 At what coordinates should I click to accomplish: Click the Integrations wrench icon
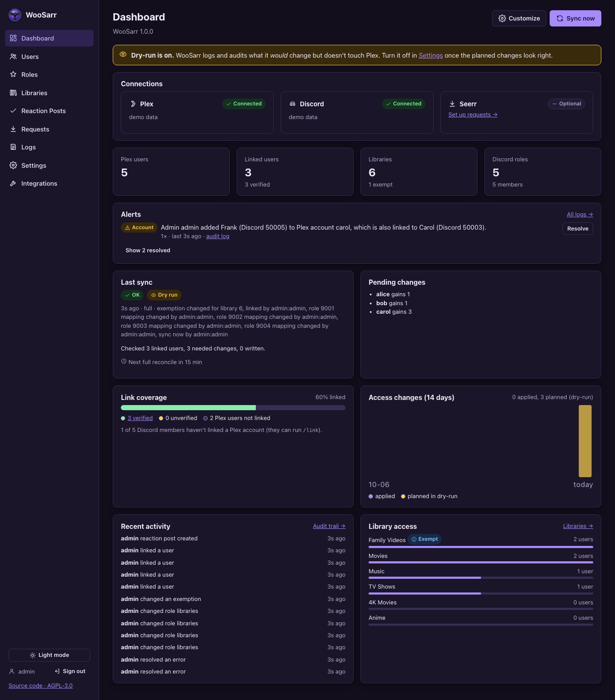13,183
